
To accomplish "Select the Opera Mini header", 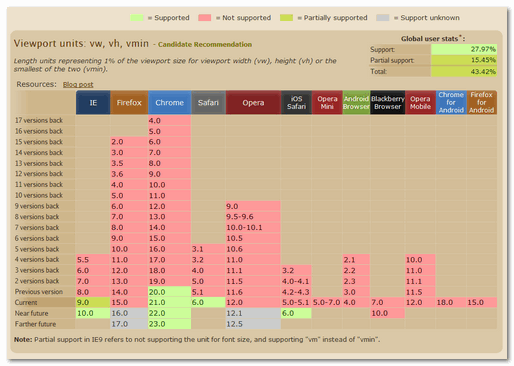I will pos(327,103).
